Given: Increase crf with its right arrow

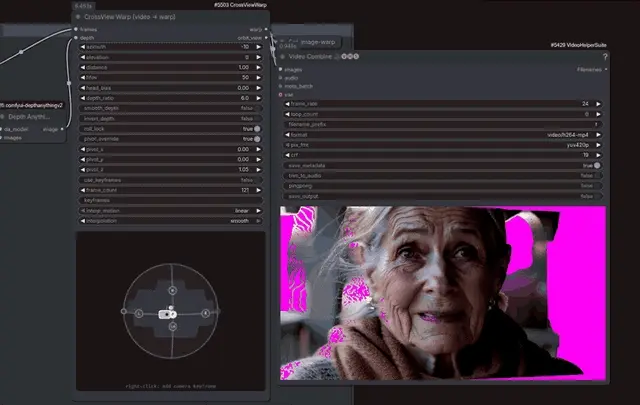Looking at the screenshot, I should 598,155.
